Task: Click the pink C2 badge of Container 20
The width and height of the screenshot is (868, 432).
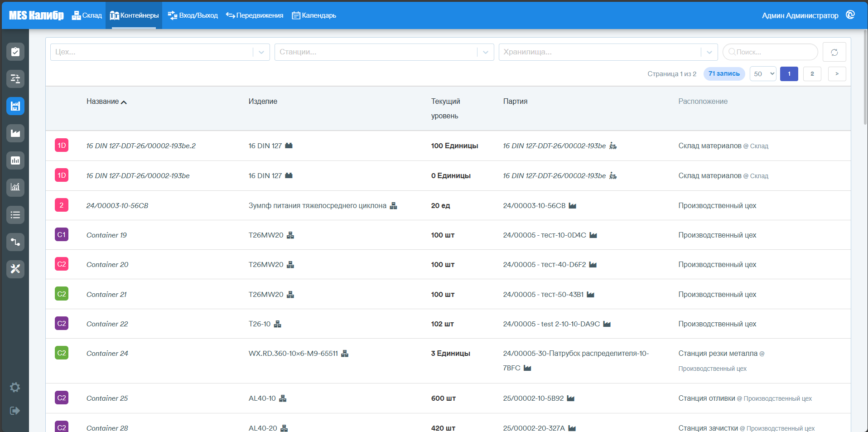Action: tap(62, 264)
